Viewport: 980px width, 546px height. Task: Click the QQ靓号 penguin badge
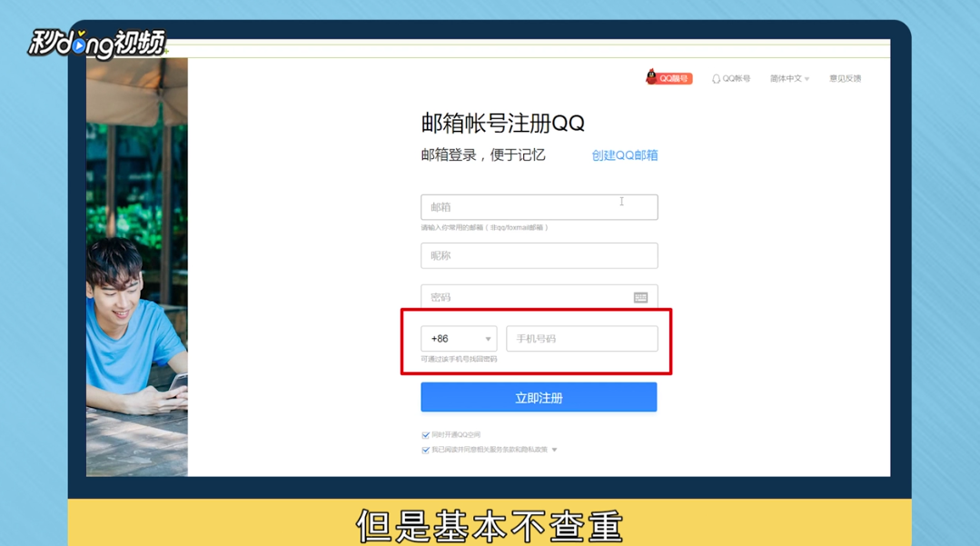coord(668,77)
